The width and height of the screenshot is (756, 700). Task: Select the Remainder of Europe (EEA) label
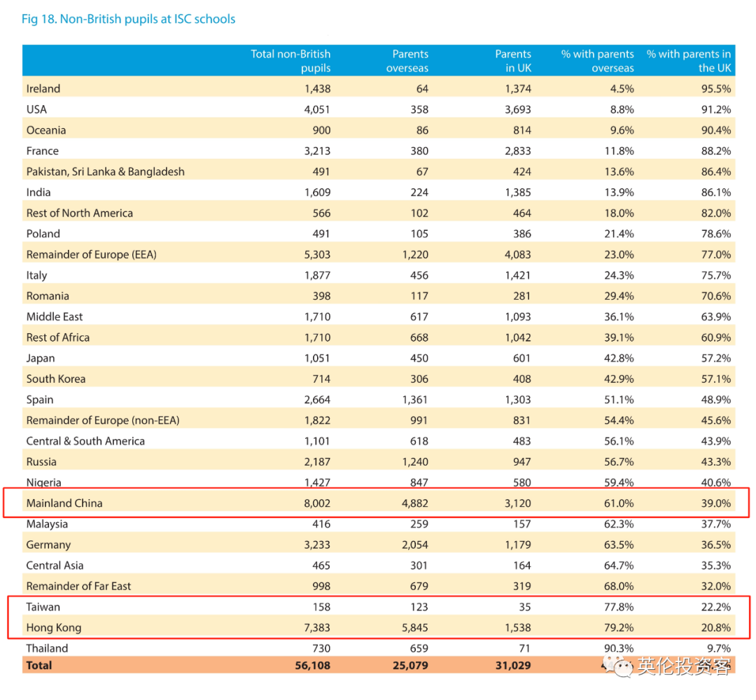91,255
